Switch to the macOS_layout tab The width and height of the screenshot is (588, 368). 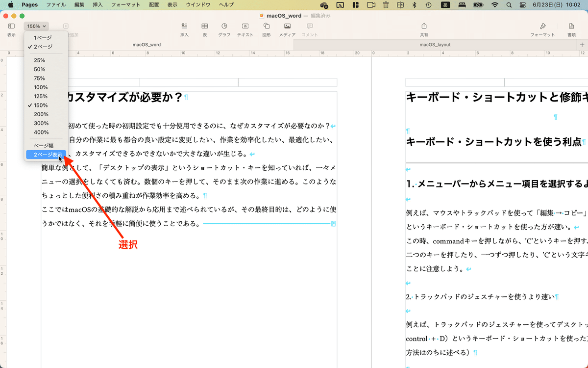point(435,45)
